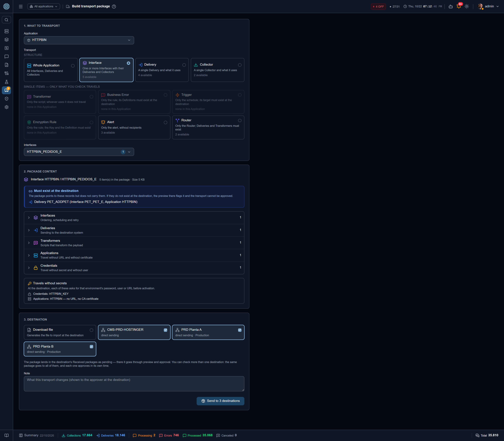Toggle the light theme sun icon

click(x=467, y=6)
